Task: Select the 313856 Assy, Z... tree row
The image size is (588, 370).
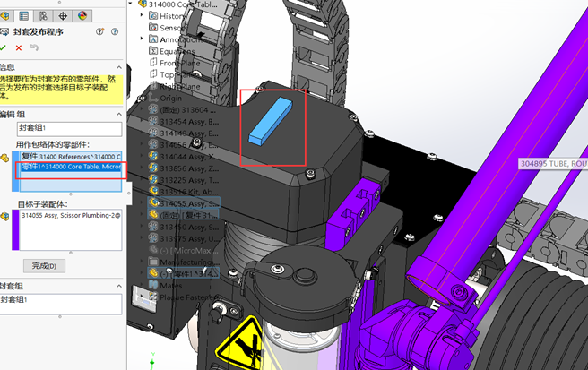Action: point(184,168)
